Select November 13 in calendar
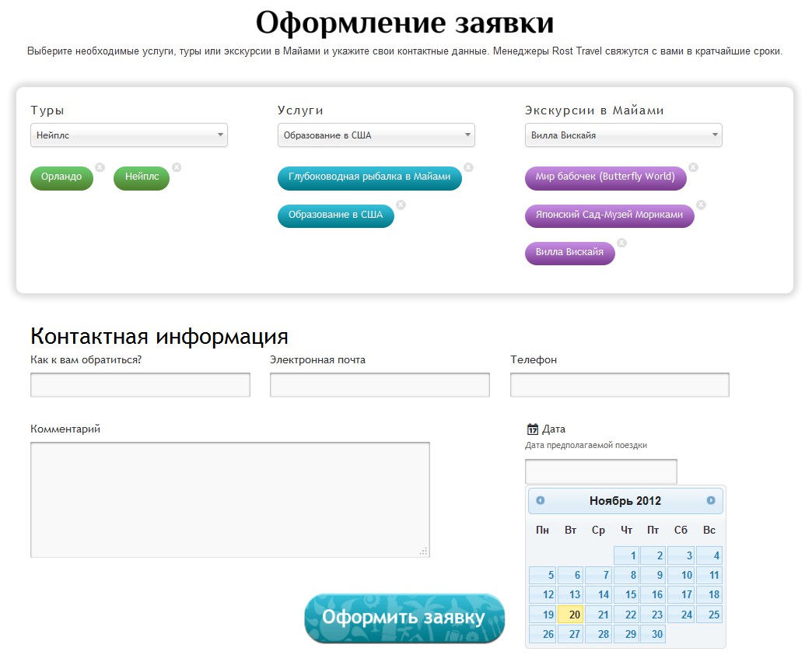 tap(571, 595)
